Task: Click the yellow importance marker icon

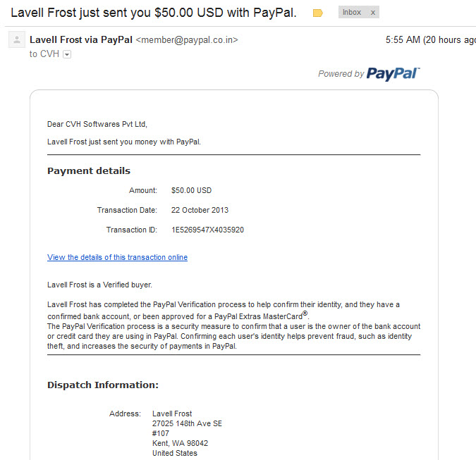Action: (317, 13)
